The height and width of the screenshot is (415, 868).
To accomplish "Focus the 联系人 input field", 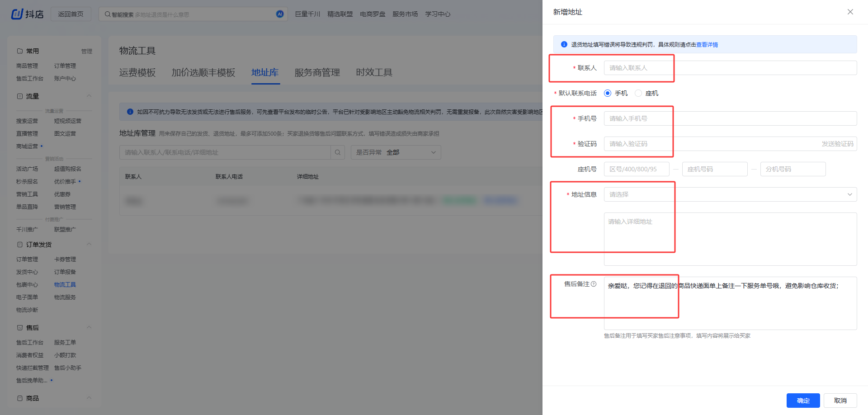I will [x=730, y=68].
